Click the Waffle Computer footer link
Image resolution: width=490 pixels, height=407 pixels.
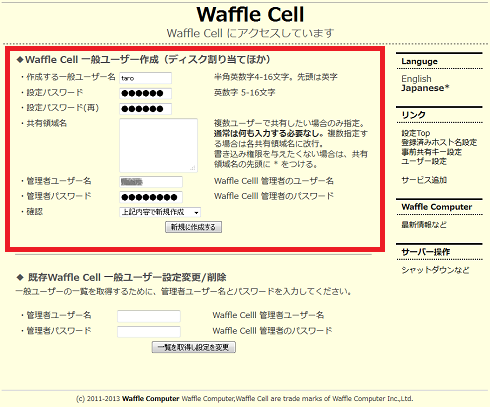tap(151, 398)
